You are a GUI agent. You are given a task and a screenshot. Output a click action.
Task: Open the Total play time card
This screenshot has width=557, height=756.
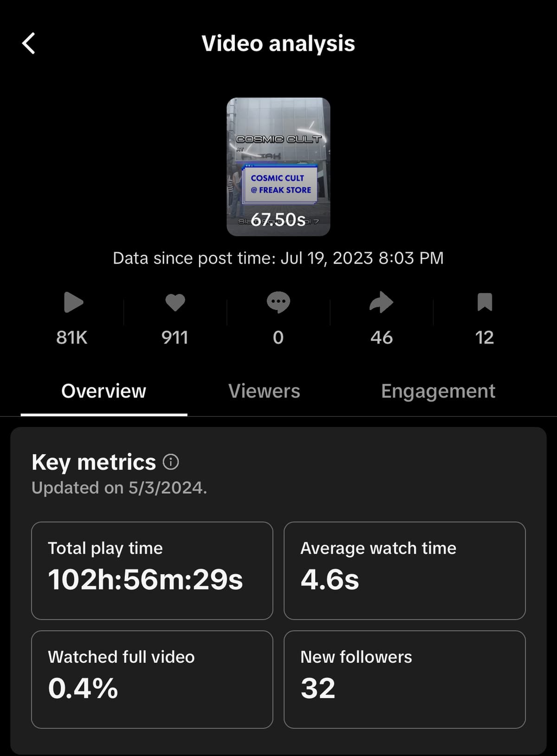pyautogui.click(x=152, y=571)
